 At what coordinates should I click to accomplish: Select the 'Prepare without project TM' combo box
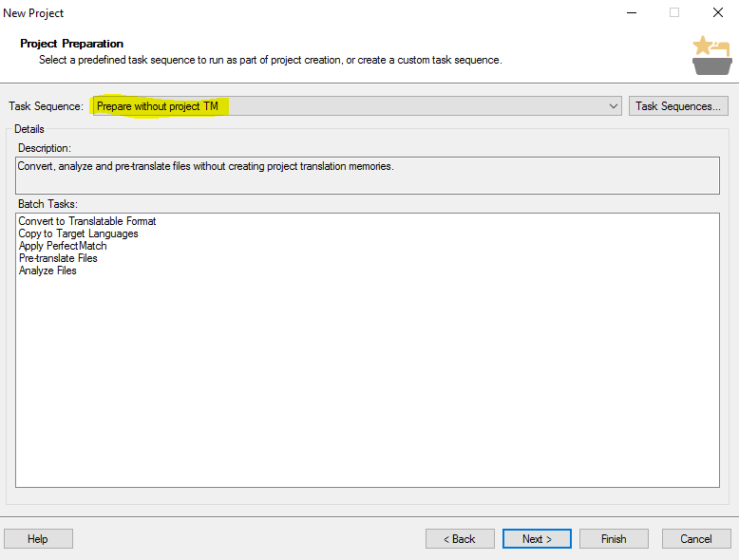pyautogui.click(x=357, y=106)
